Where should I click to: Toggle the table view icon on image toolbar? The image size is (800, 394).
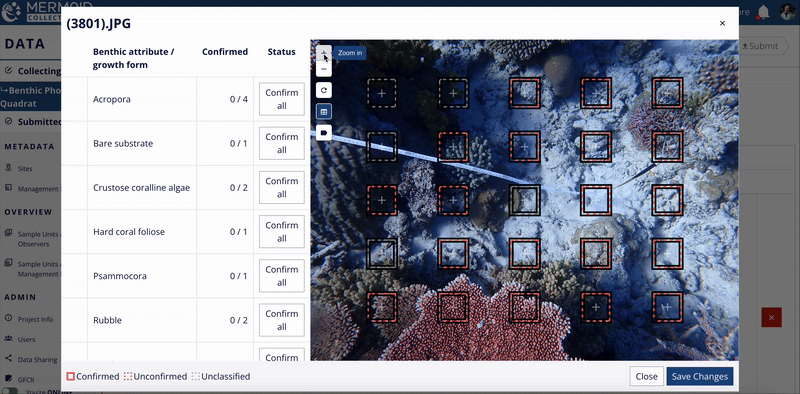323,112
